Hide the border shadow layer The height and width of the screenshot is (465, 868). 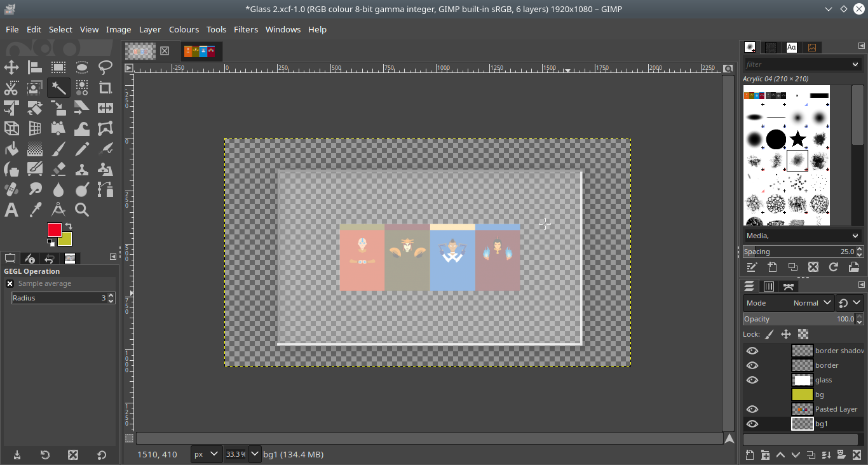[752, 351]
